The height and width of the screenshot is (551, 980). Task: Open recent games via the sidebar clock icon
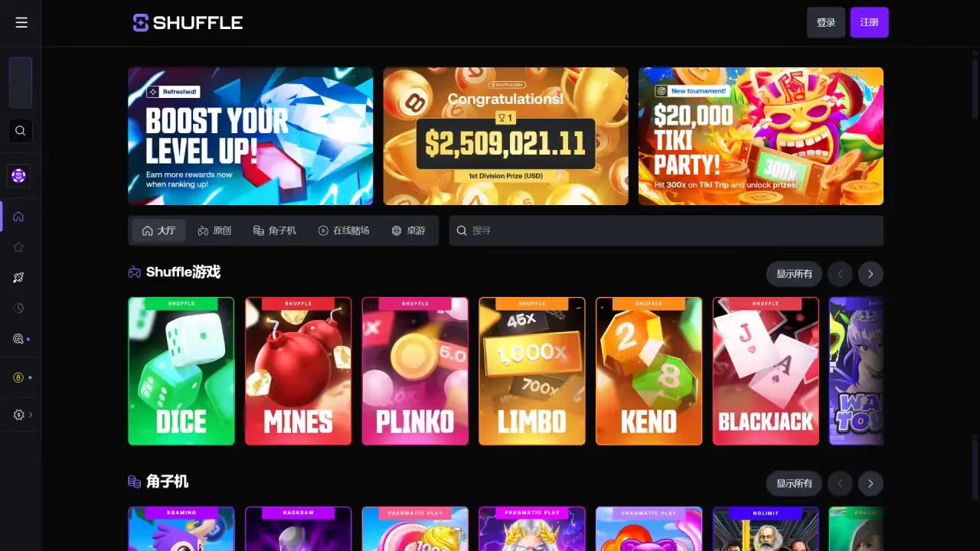19,308
